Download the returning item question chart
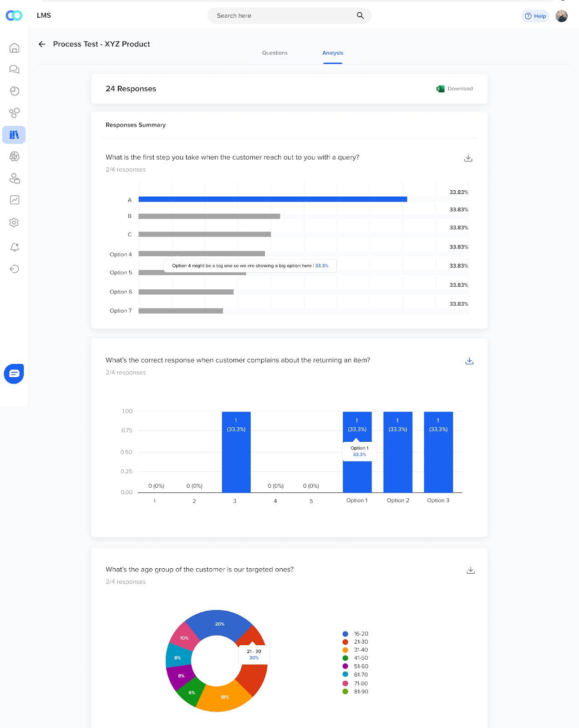 469,361
